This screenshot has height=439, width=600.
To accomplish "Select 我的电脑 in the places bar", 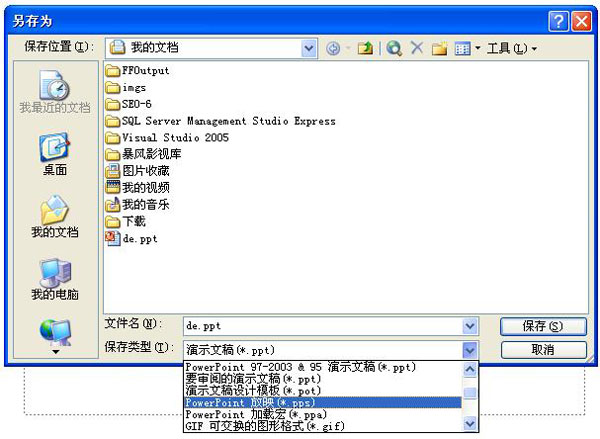I will coord(55,279).
